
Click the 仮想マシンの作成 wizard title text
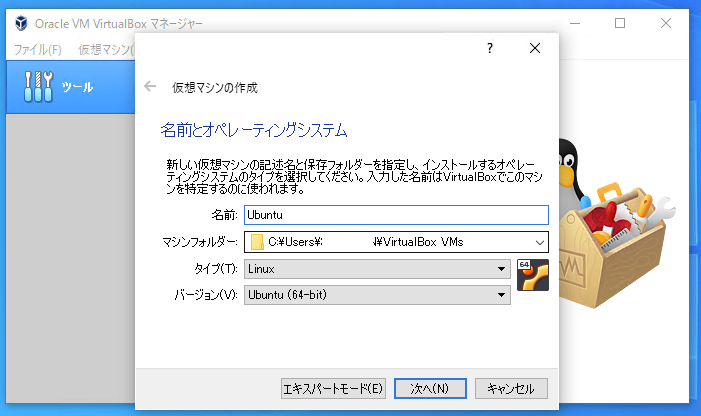click(x=215, y=88)
